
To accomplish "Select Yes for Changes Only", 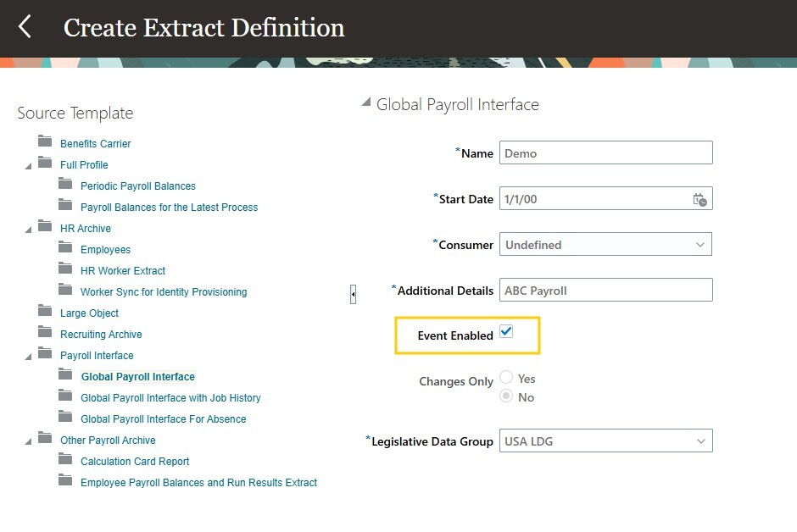I will tap(506, 377).
